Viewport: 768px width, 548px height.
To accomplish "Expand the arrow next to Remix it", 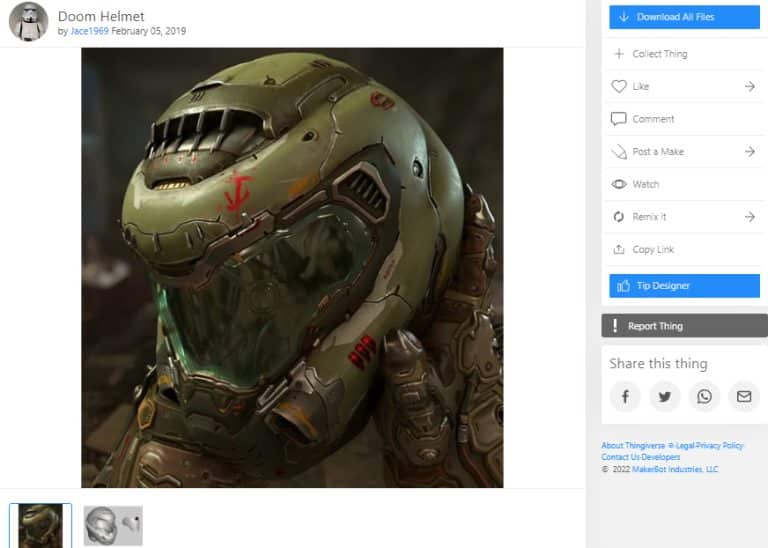I will tap(749, 216).
